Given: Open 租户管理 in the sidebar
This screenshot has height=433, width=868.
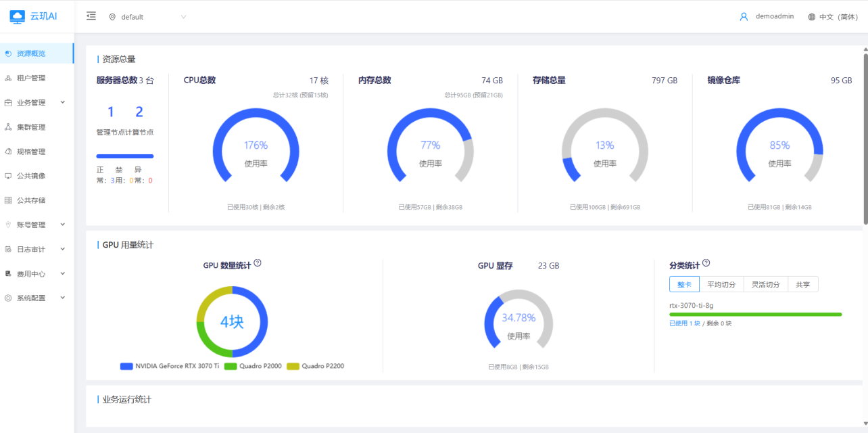Looking at the screenshot, I should tap(31, 78).
